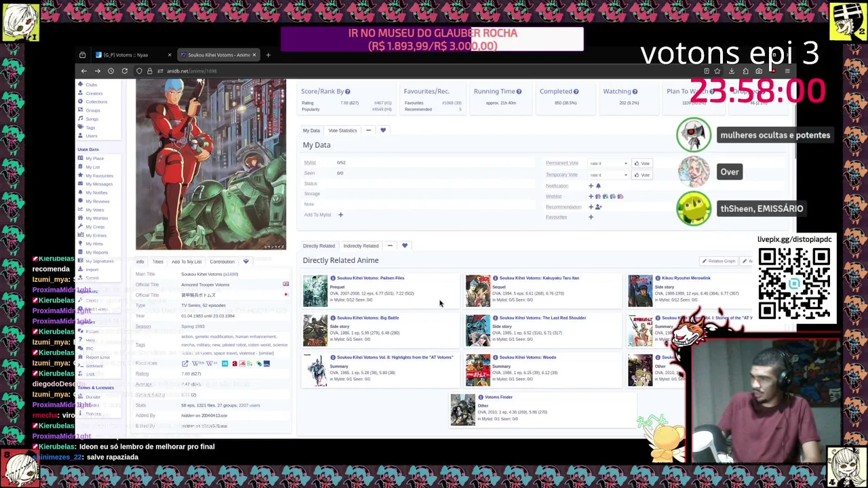Click the Votoms Finder thumbnail
This screenshot has height=488, width=868.
coord(462,409)
